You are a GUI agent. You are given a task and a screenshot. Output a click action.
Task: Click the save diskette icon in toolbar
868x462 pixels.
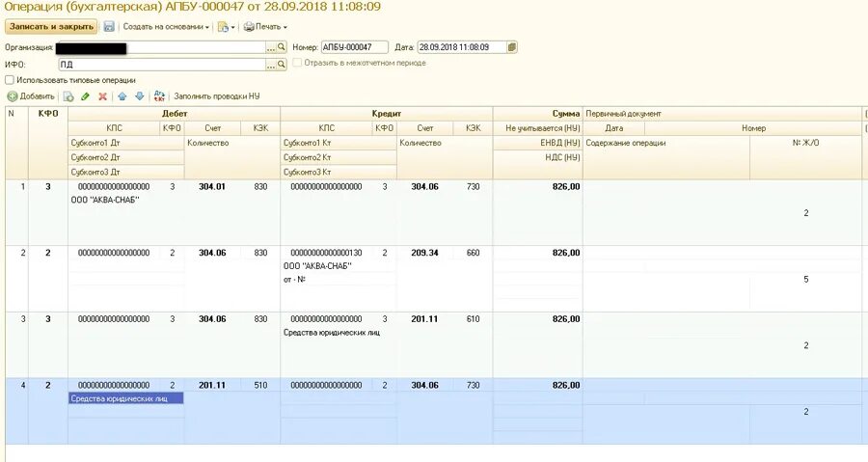109,27
